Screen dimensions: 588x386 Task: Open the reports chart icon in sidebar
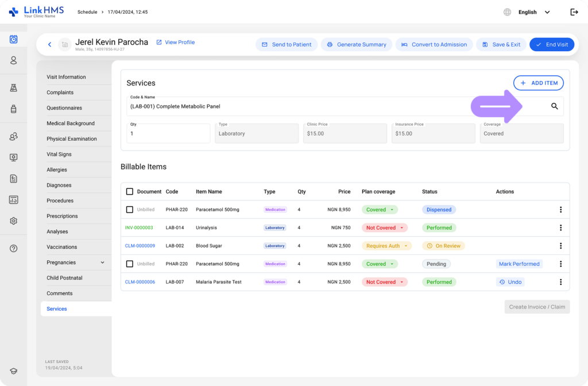point(14,200)
